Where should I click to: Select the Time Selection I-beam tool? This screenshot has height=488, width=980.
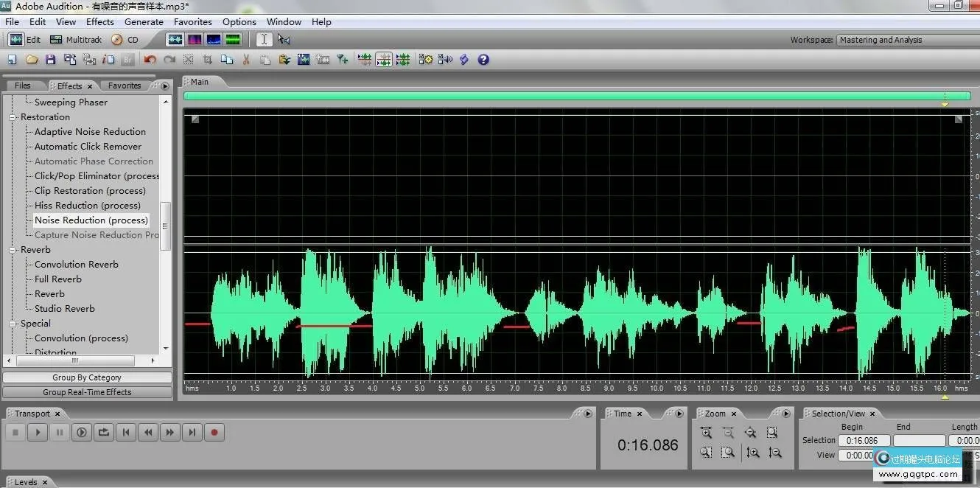264,40
